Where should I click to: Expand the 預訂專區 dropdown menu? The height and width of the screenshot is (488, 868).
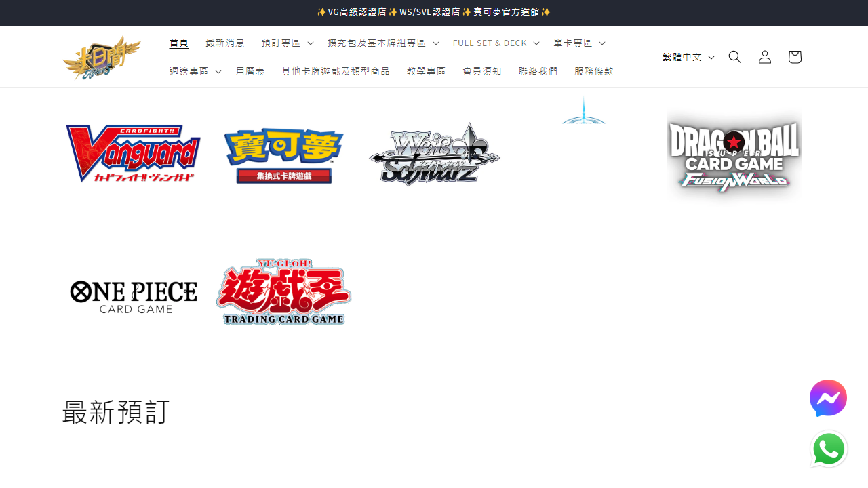[x=287, y=43]
